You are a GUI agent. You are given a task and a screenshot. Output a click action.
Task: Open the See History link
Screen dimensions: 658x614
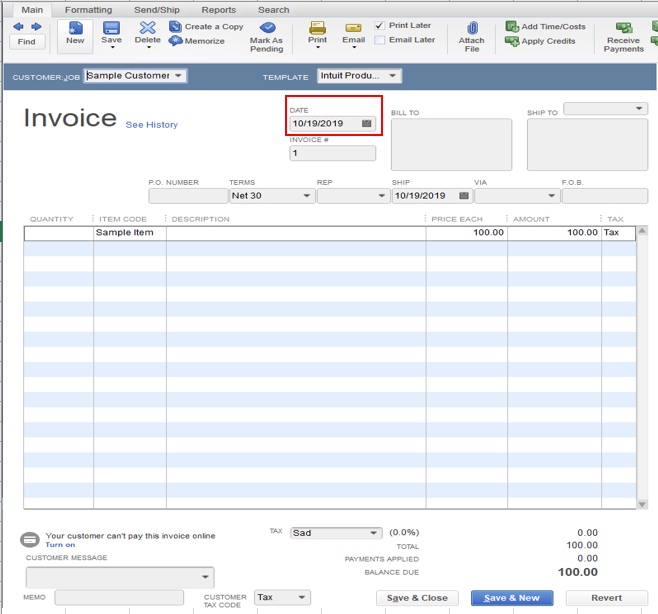click(x=151, y=125)
